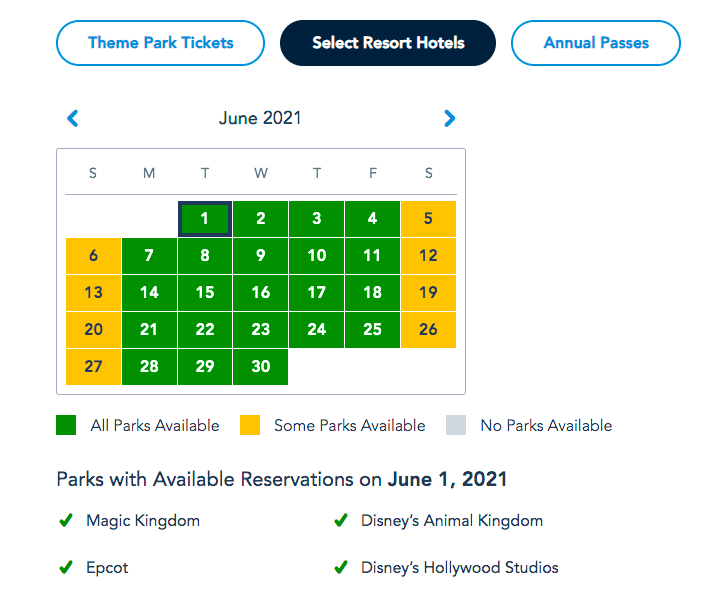
Task: Click the yellow Some Parks Available swatch
Action: pos(250,425)
